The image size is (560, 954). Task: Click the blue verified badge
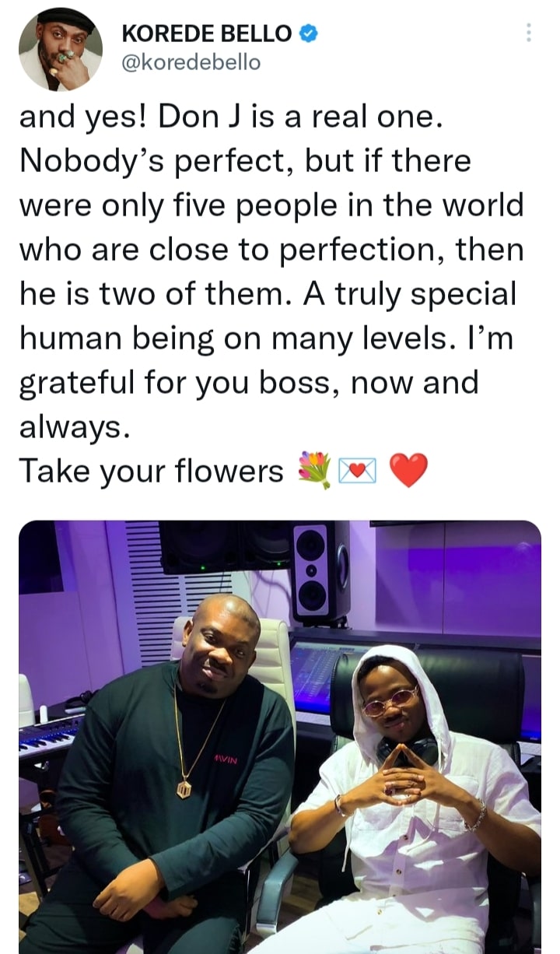point(308,33)
